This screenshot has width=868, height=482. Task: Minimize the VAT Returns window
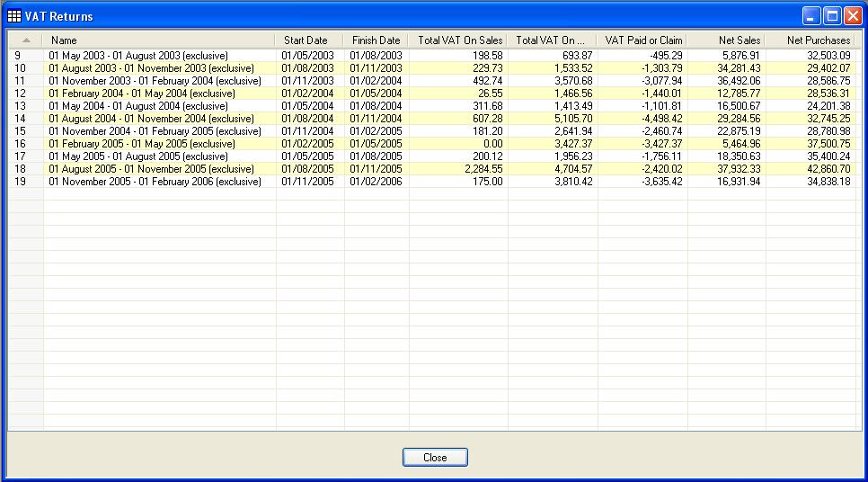pyautogui.click(x=811, y=15)
